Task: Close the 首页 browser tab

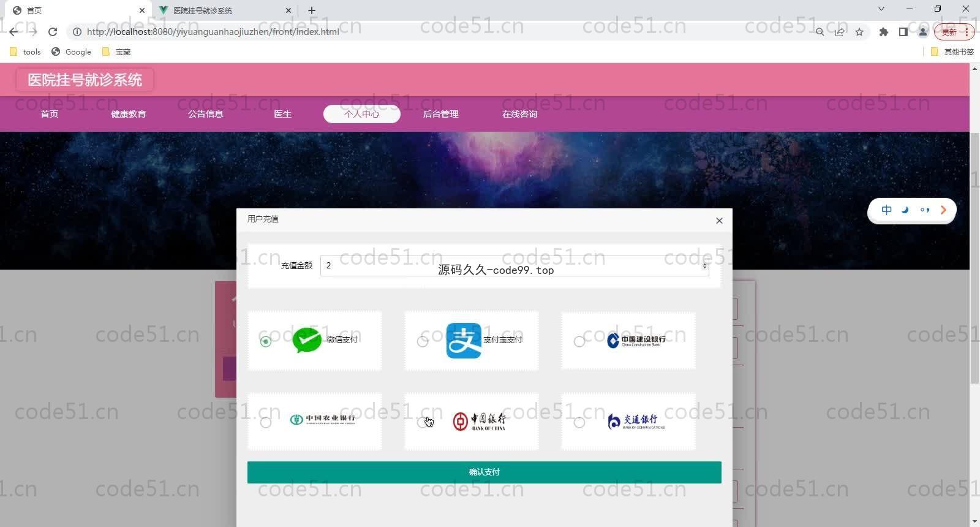Action: pyautogui.click(x=141, y=10)
